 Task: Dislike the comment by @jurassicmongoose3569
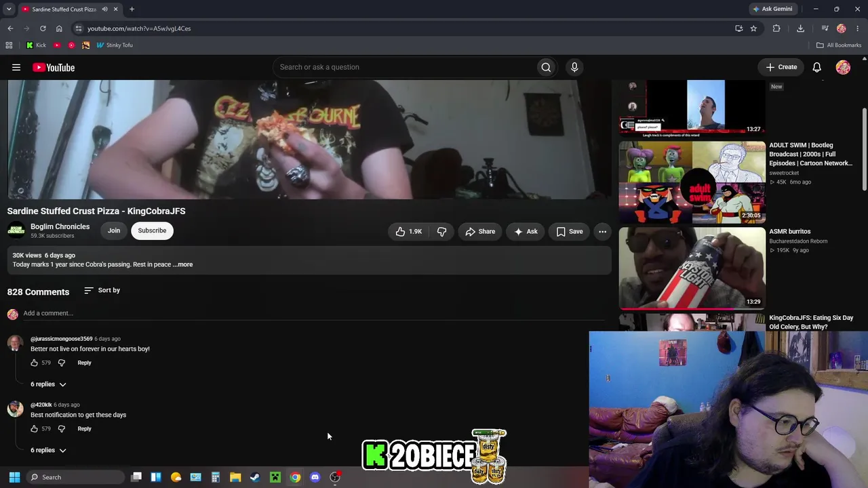point(61,363)
